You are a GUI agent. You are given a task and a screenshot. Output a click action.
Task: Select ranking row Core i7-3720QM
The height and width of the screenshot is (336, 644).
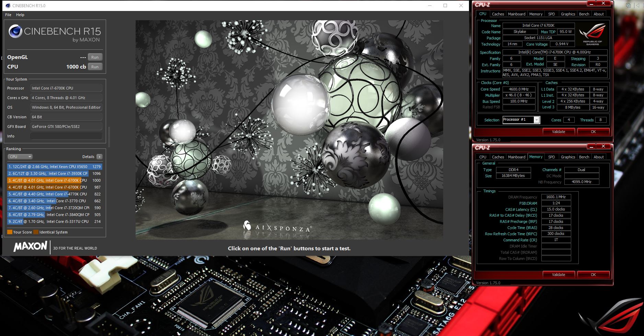(55, 208)
